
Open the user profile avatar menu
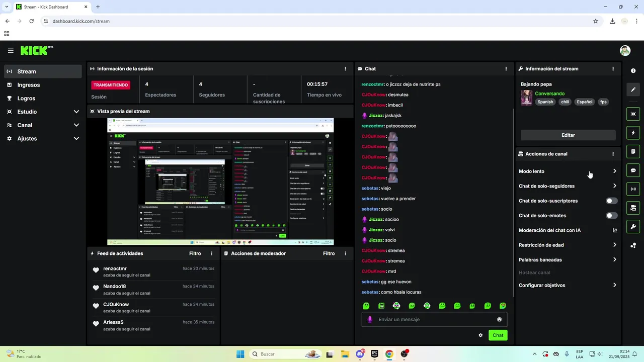click(625, 50)
